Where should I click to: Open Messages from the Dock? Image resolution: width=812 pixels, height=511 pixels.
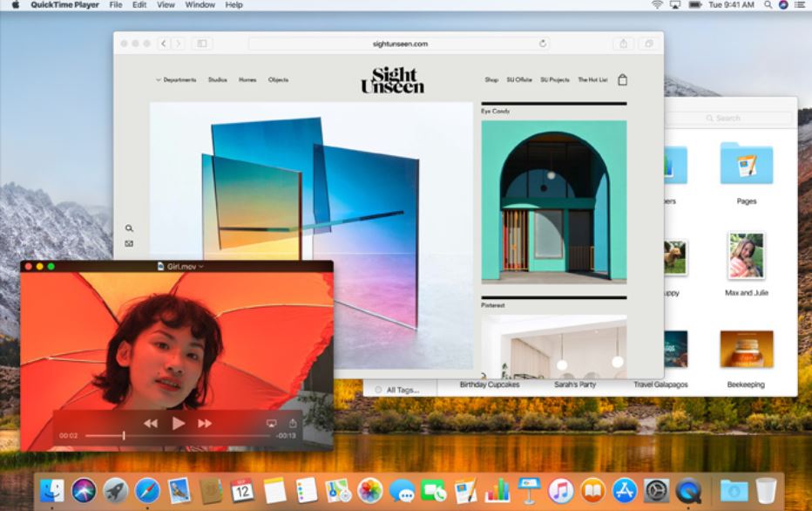[402, 490]
